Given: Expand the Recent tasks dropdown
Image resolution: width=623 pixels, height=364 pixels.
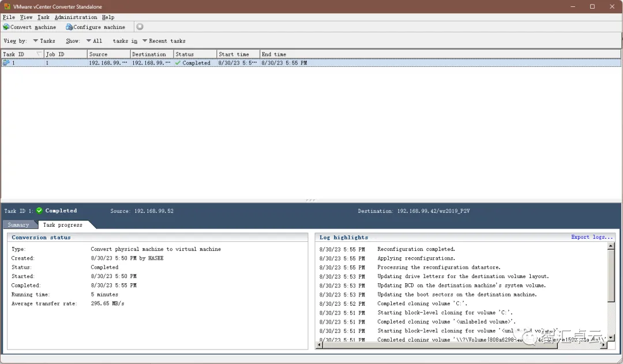Looking at the screenshot, I should [164, 41].
